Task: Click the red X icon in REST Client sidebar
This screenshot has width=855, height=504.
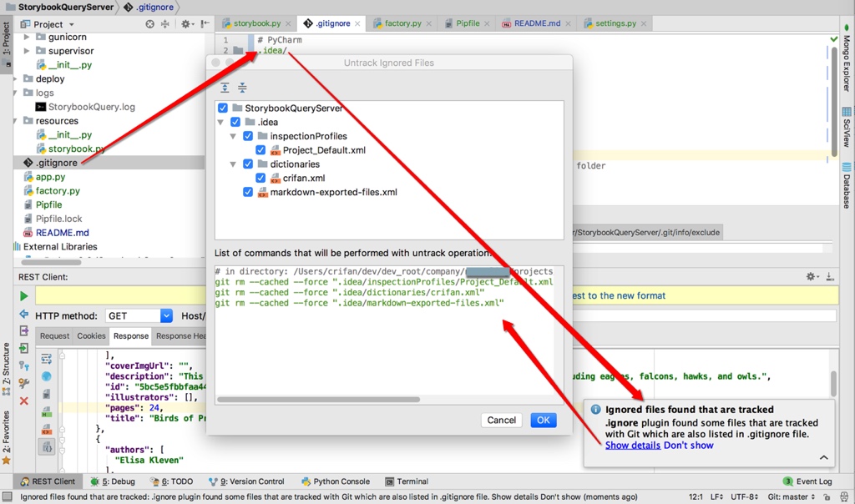Action: (24, 401)
